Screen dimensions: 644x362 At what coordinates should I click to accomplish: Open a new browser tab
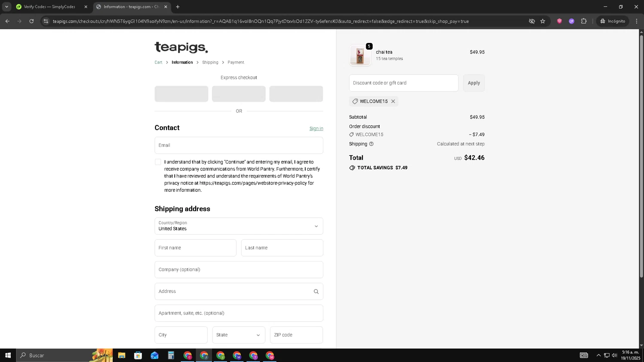pos(178,7)
